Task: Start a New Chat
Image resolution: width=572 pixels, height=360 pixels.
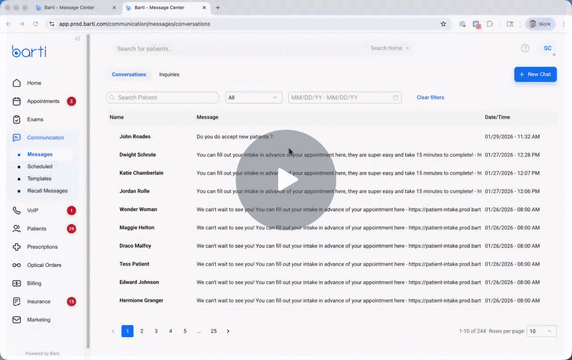Action: pos(535,74)
